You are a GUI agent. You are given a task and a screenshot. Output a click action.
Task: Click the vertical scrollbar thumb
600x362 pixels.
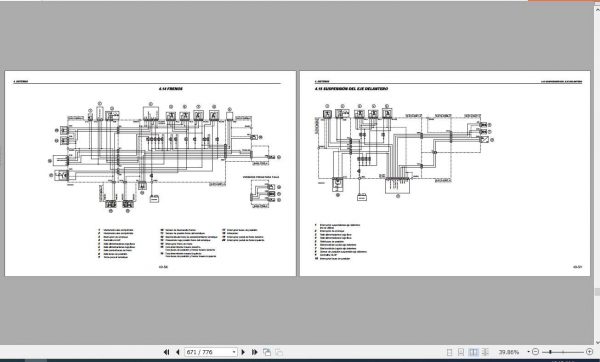(597, 292)
